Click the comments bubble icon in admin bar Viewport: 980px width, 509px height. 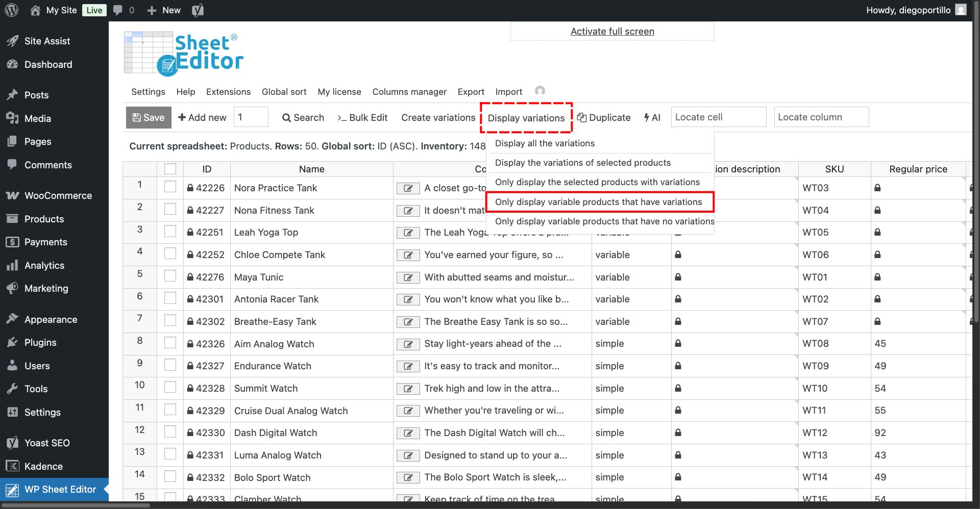coord(118,10)
